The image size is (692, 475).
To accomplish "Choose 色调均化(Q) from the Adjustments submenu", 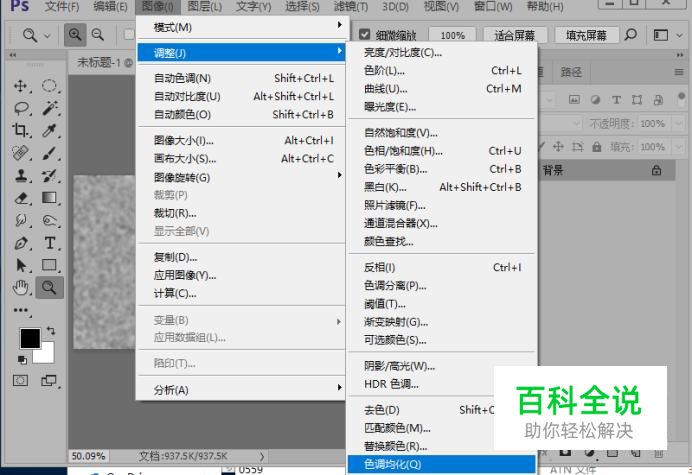I will pos(442,464).
